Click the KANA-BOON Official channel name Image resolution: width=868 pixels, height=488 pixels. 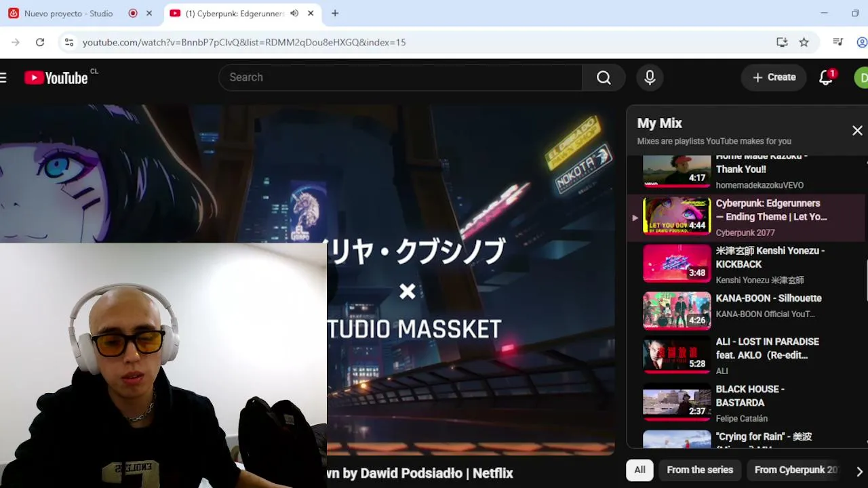[765, 314]
